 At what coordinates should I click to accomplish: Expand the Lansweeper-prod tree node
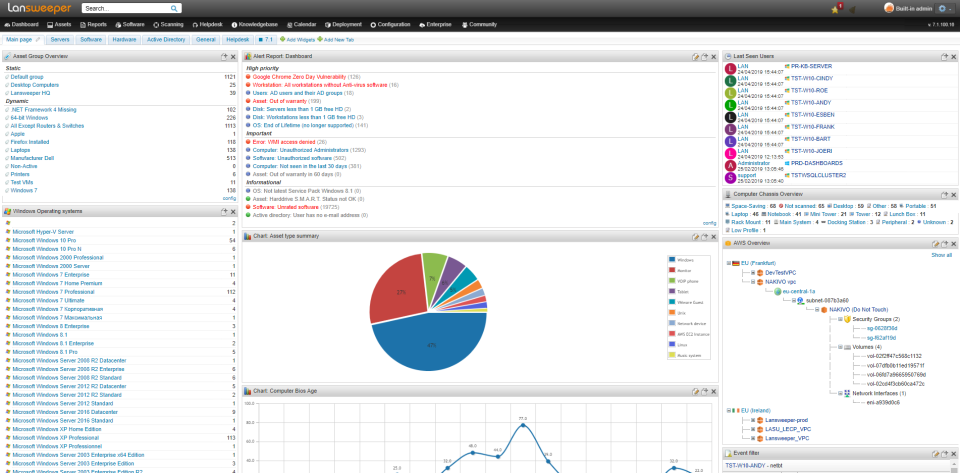point(753,420)
